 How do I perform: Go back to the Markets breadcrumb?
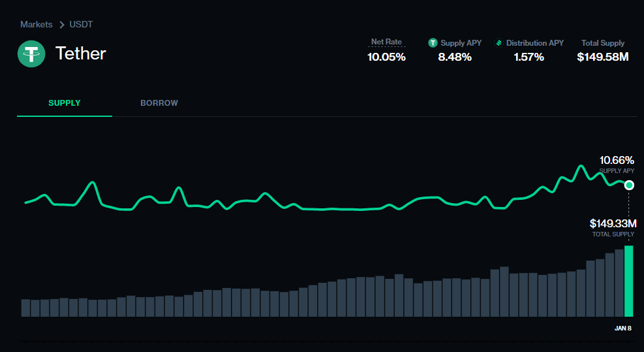(x=37, y=25)
